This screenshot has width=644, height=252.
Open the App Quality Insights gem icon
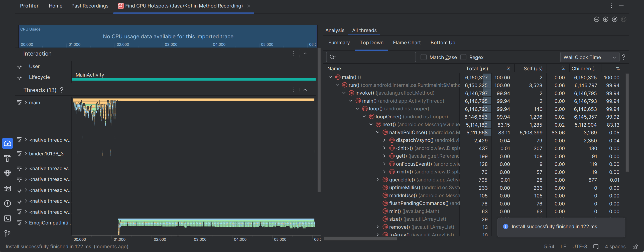point(8,173)
